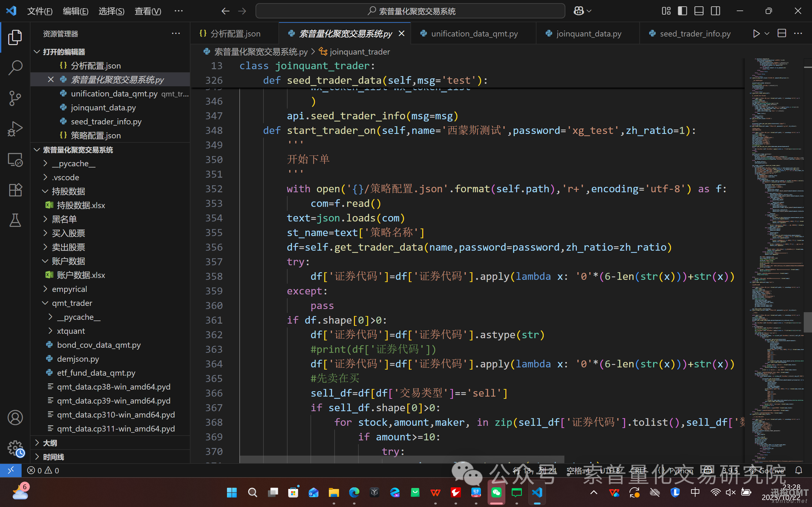Open the Source Control view
This screenshot has width=812, height=507.
(15, 98)
